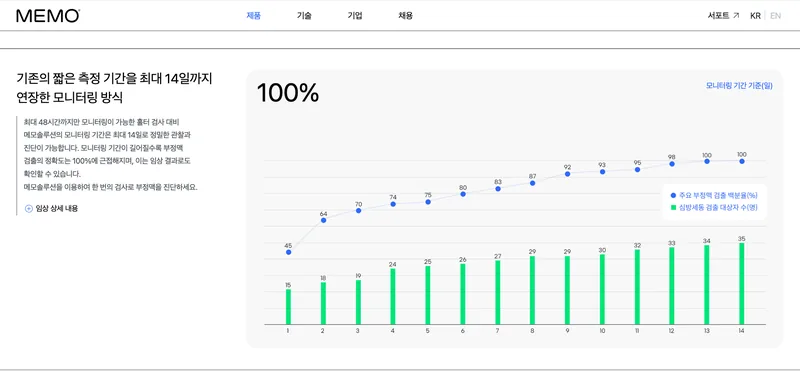Click the green bar labeled 34
Viewport: 800px width, 385px height.
coord(707,285)
